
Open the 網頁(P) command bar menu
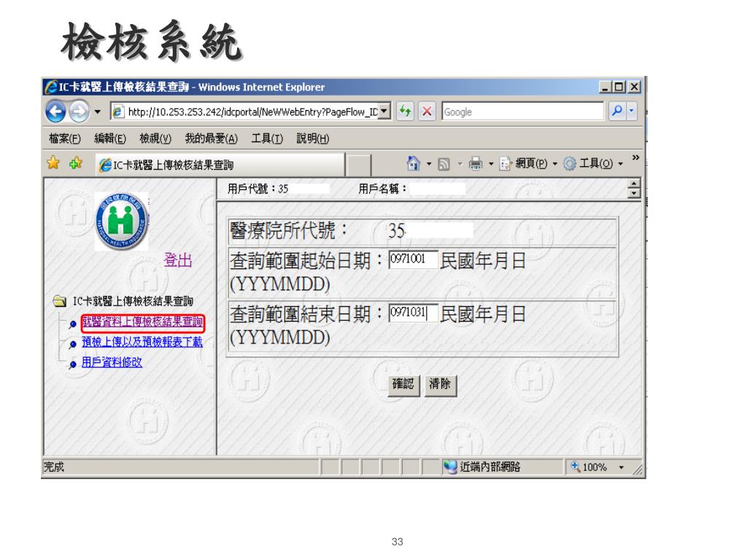coord(528,164)
